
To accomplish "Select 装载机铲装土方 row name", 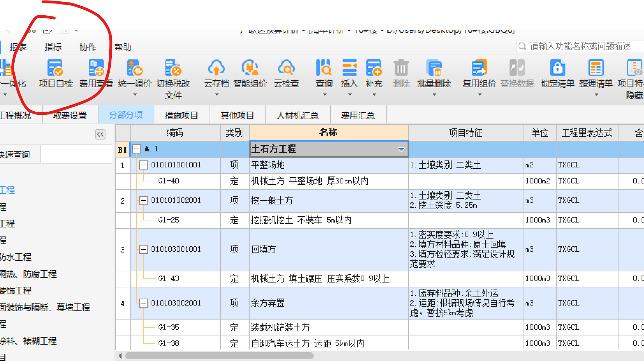I will pyautogui.click(x=280, y=328).
